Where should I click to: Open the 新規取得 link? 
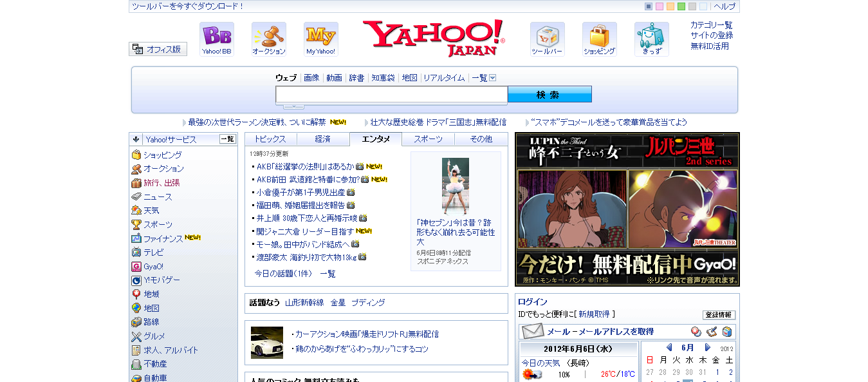pos(594,314)
